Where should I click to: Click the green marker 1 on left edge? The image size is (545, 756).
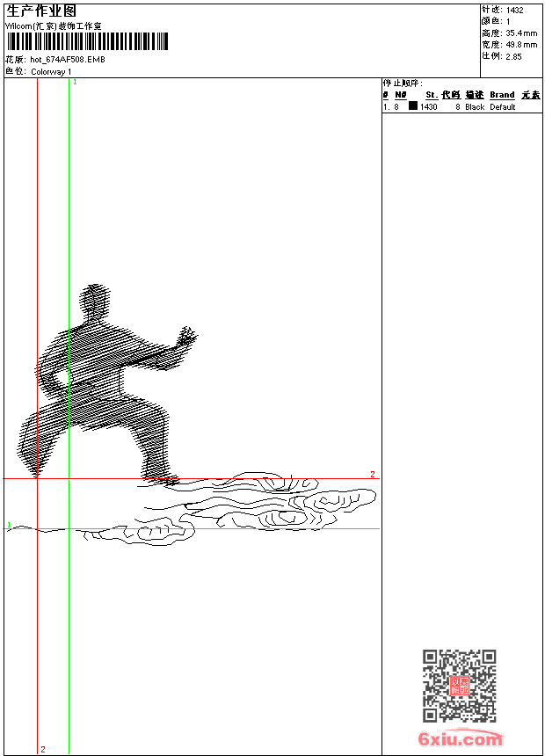pyautogui.click(x=9, y=525)
